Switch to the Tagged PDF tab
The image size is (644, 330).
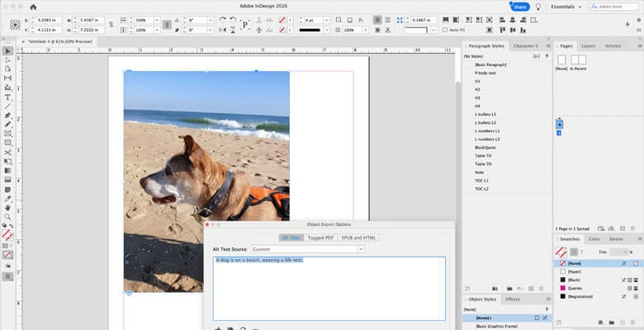click(320, 238)
